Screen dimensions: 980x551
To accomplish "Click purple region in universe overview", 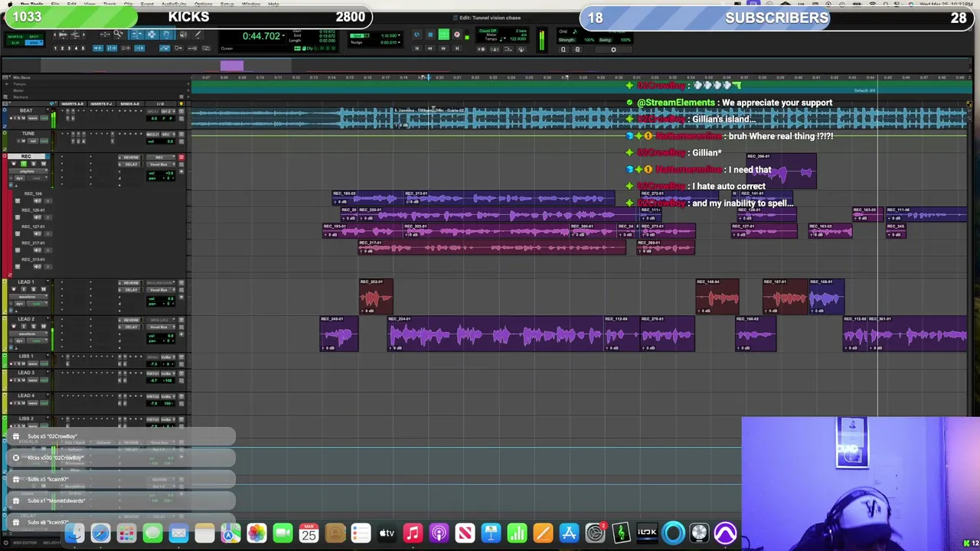I will point(232,66).
